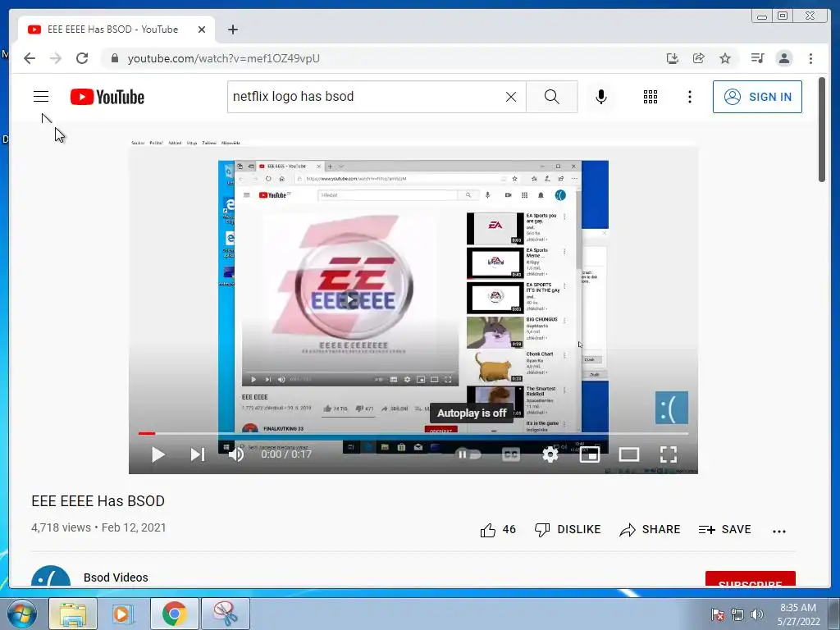Screen dimensions: 840x630
Task: Toggle the Autoplay switch
Action: click(468, 454)
